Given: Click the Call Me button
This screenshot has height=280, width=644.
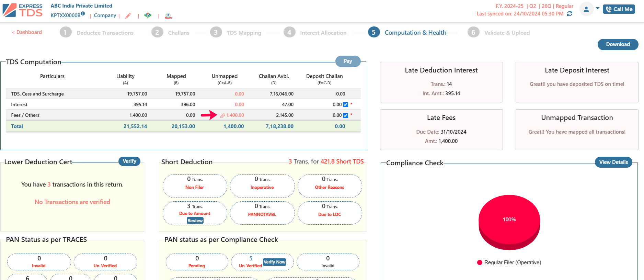Looking at the screenshot, I should pyautogui.click(x=619, y=9).
